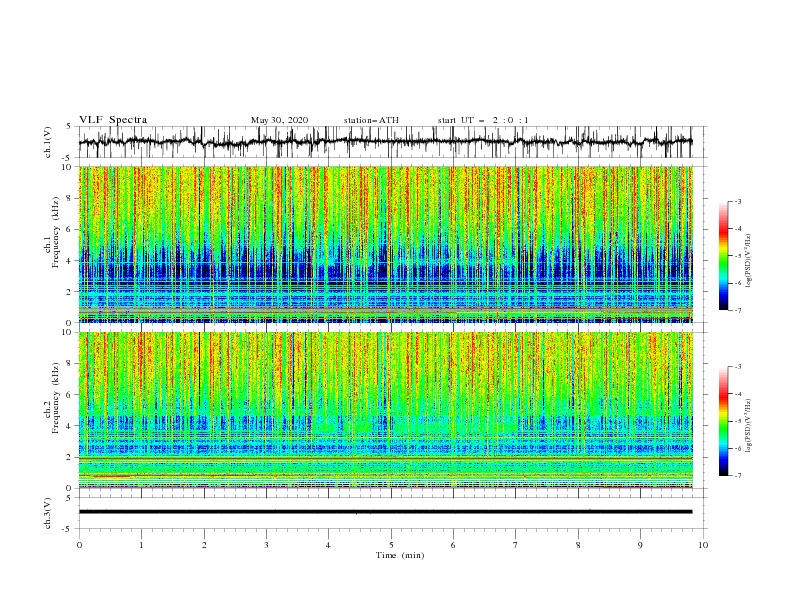Click the 'Time (min)' axis title
792x612 pixels.
click(x=400, y=555)
